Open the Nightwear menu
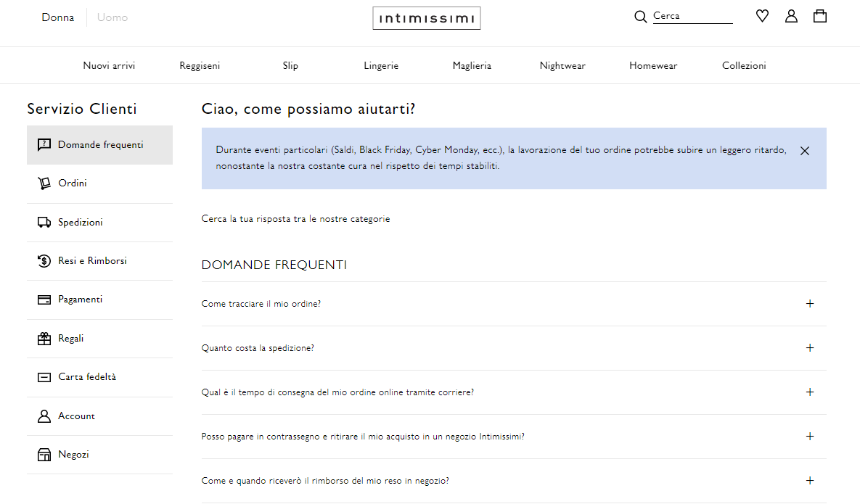Viewport: 860px width, 504px height. [562, 65]
